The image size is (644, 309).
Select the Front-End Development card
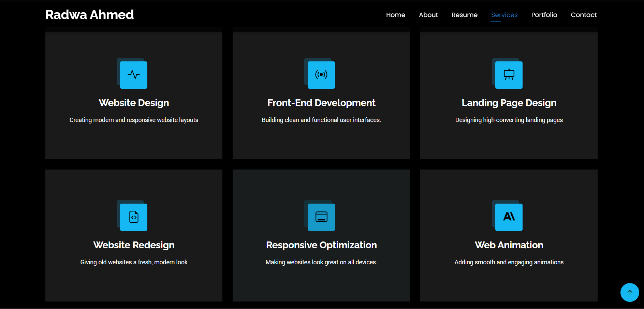coord(321,95)
